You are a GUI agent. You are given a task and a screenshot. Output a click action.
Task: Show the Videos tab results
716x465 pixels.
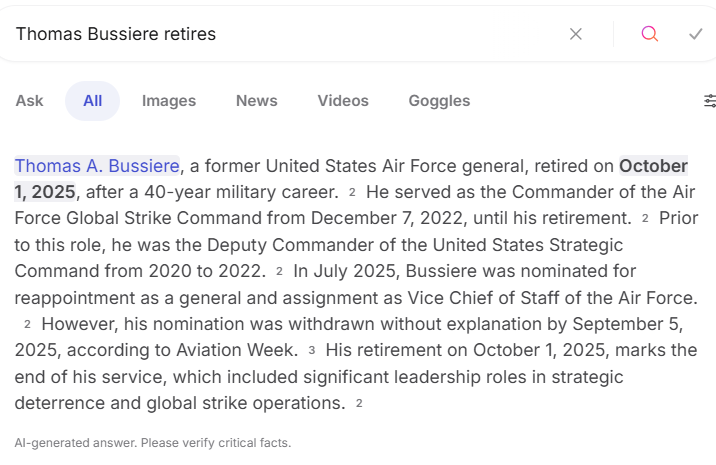[x=343, y=101]
